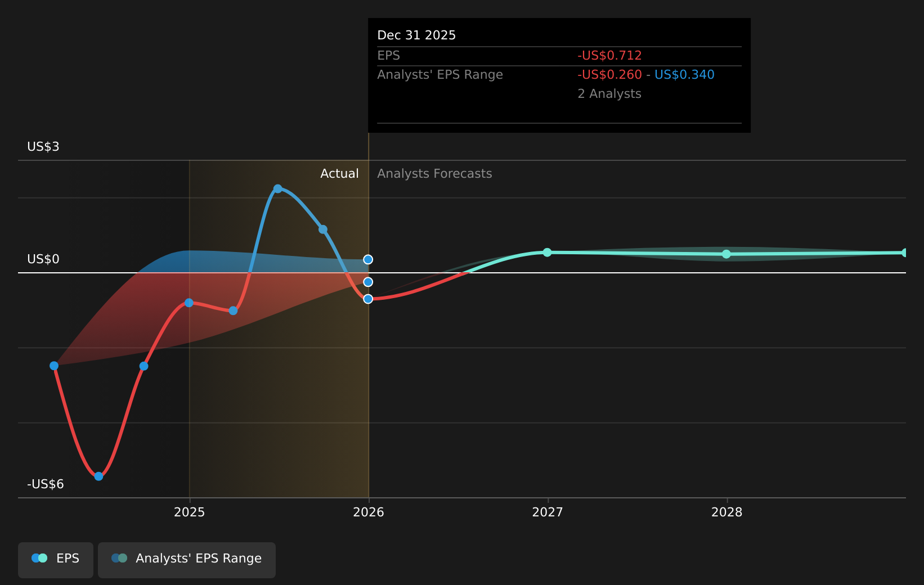This screenshot has width=924, height=585.
Task: Click the 'Dec 31 2025' tooltip title
Action: (416, 35)
